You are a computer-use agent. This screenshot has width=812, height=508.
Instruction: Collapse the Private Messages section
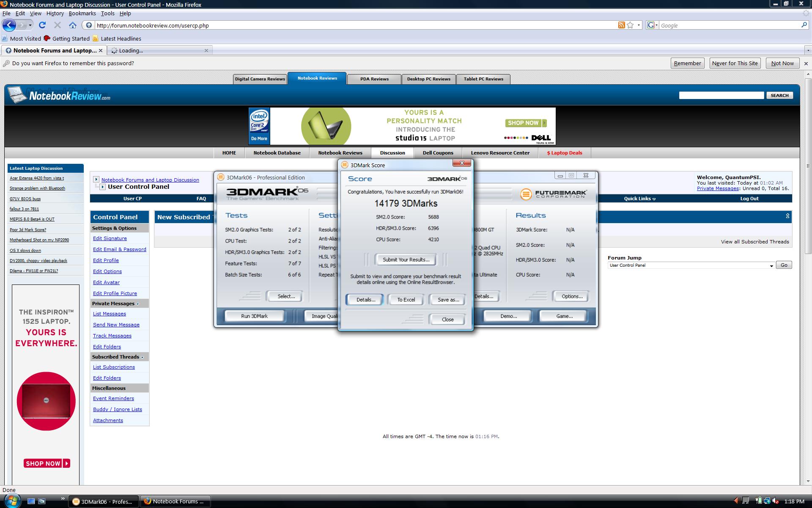pos(137,304)
